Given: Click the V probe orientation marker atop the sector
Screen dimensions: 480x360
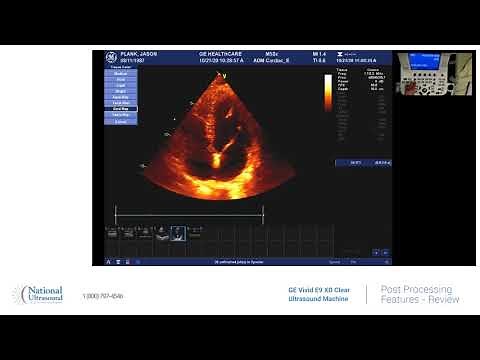Looking at the screenshot, I should (224, 76).
